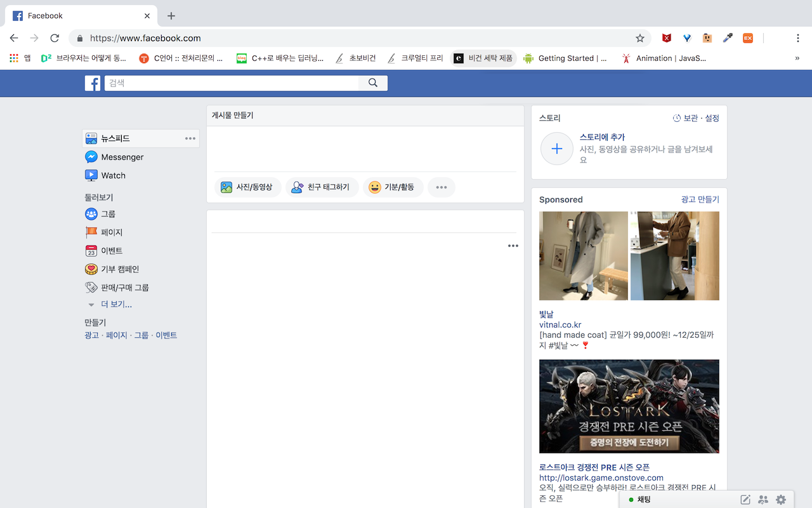Open the chat settings gear icon
Image resolution: width=812 pixels, height=508 pixels.
tap(781, 500)
